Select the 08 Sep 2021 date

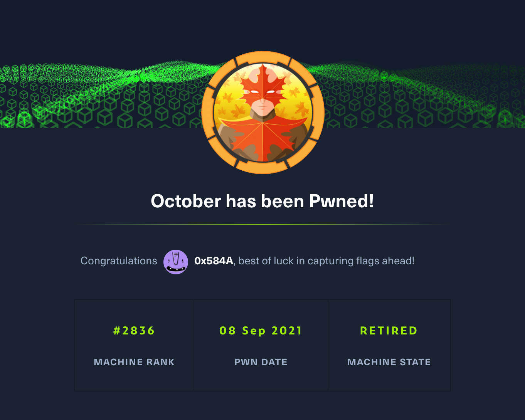[261, 331]
